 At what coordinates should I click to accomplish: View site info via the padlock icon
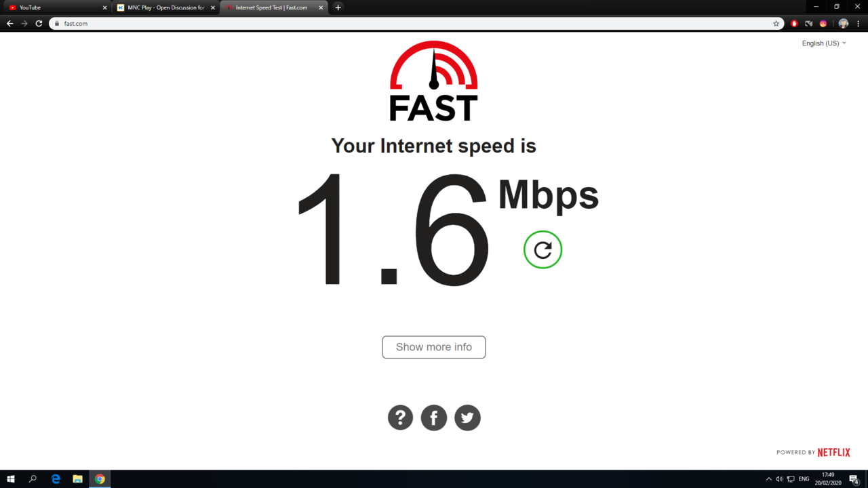57,24
